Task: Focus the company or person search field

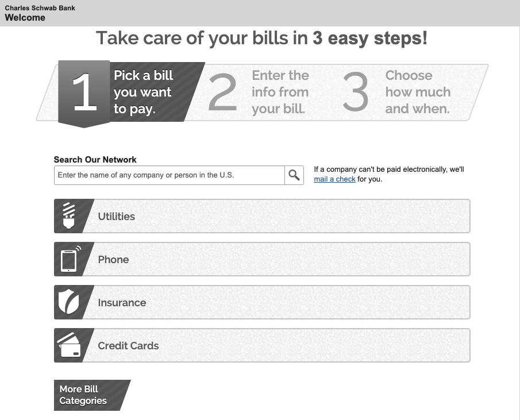Action: [x=170, y=175]
